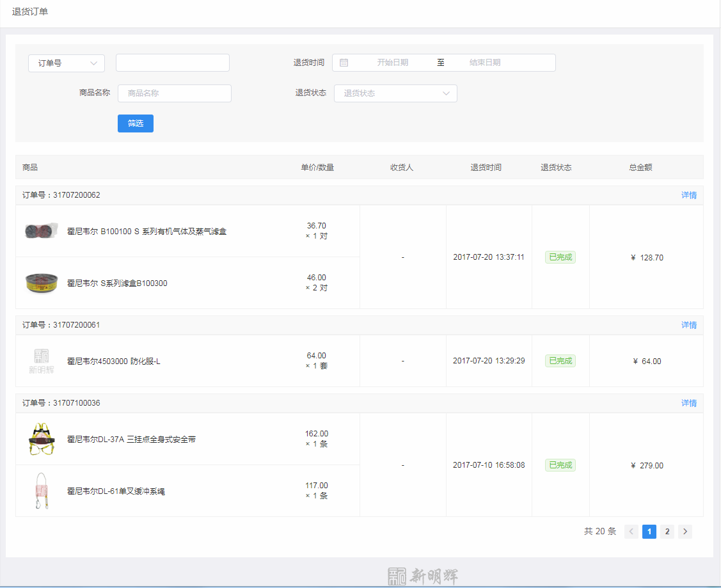The image size is (721, 588).
Task: Click the 退货状态 column header
Action: tap(556, 168)
